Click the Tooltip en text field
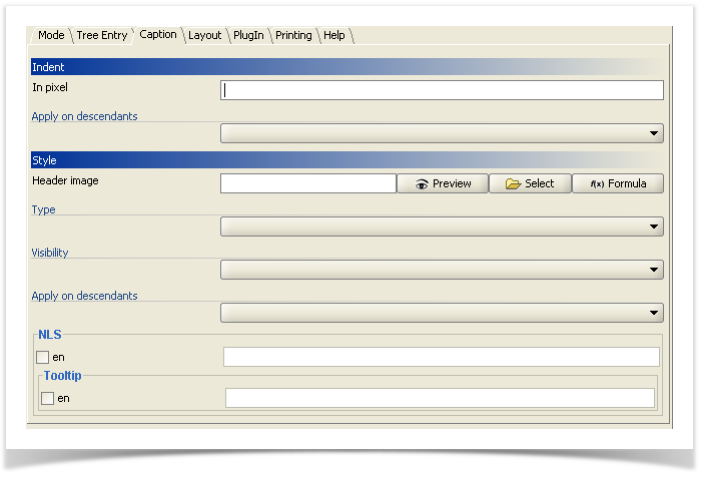Image resolution: width=707 pixels, height=478 pixels. tap(440, 398)
